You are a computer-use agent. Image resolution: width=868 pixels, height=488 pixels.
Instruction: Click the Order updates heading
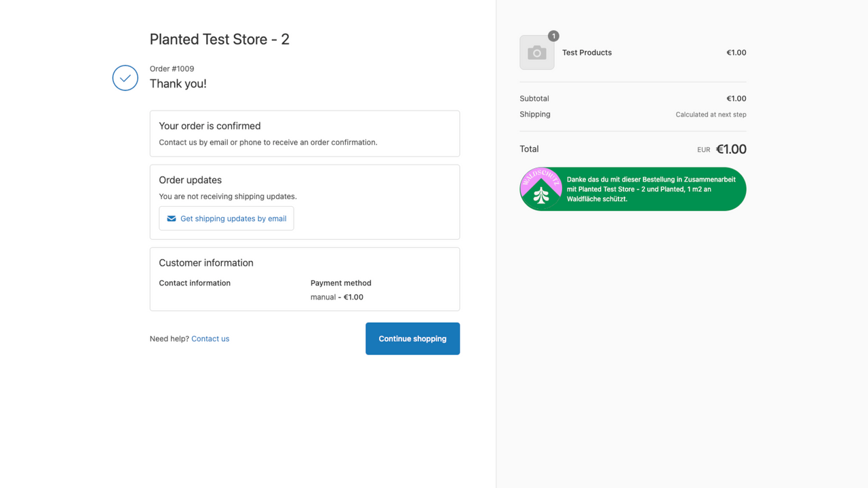click(191, 180)
